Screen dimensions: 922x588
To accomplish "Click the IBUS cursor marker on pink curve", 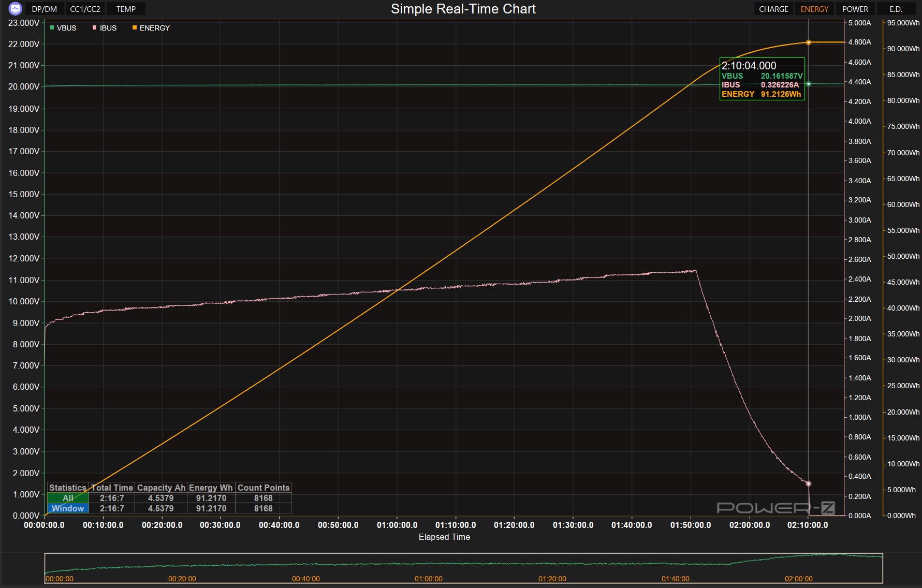I will tap(808, 483).
